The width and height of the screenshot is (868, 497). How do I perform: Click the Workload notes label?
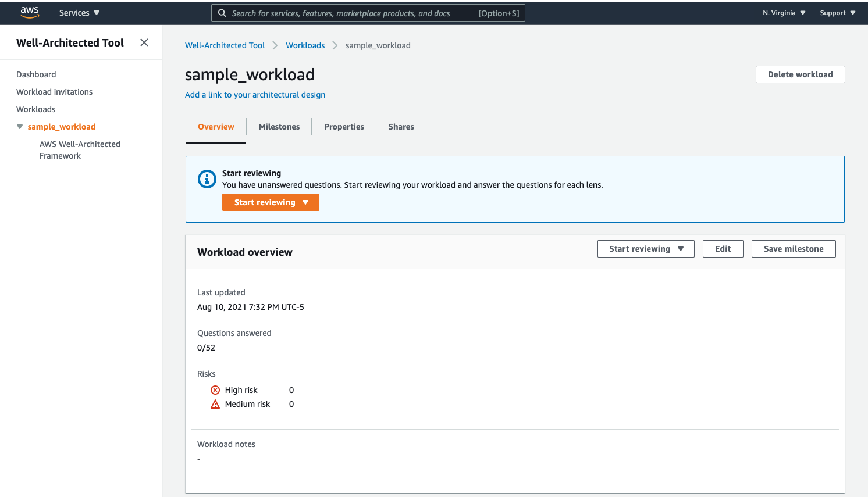coord(226,444)
